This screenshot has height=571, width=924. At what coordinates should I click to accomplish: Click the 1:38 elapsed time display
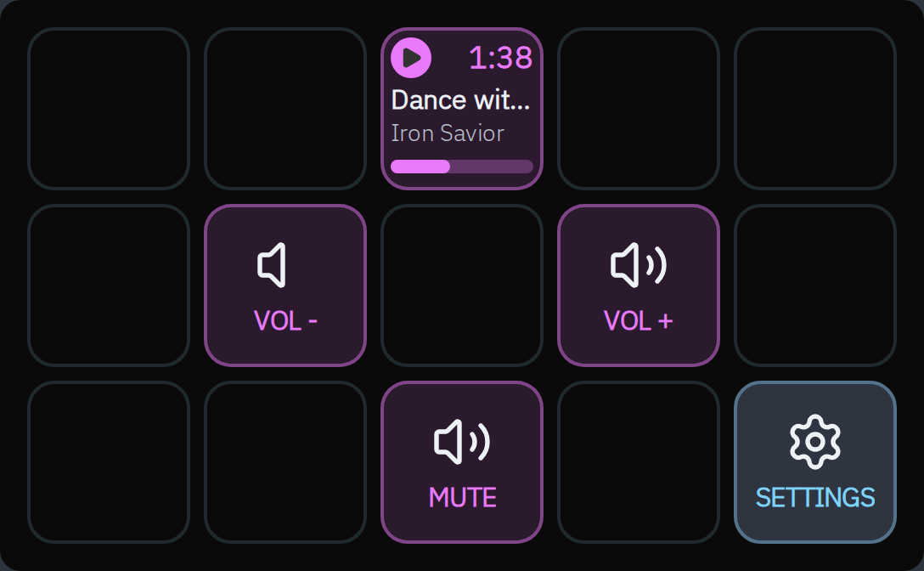pos(501,58)
